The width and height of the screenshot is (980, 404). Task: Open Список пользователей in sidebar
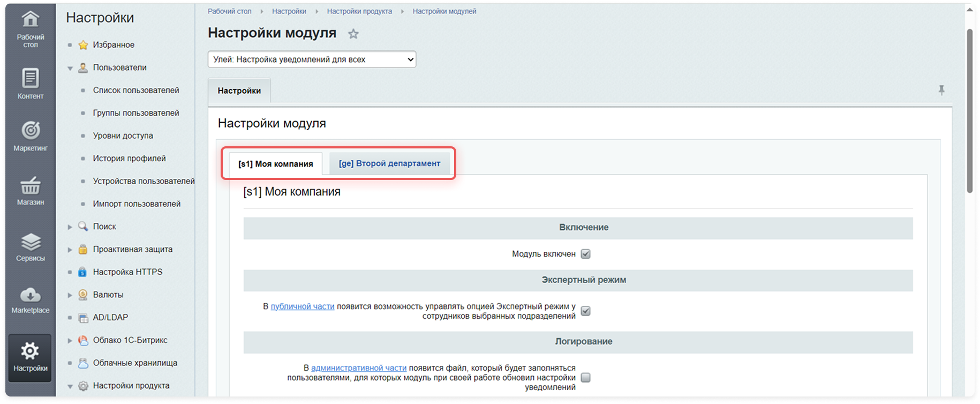136,91
